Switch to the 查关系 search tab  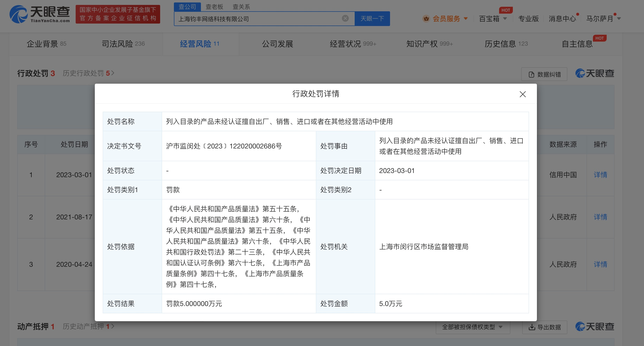click(x=241, y=7)
